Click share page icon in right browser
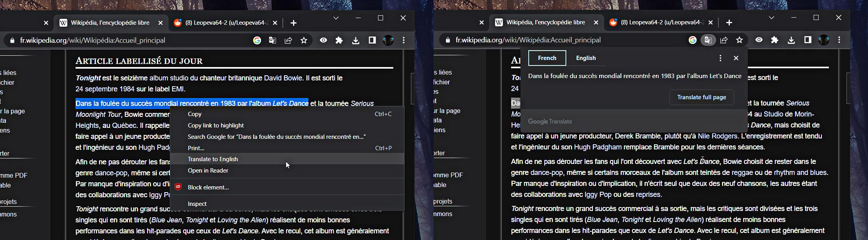 click(x=724, y=40)
